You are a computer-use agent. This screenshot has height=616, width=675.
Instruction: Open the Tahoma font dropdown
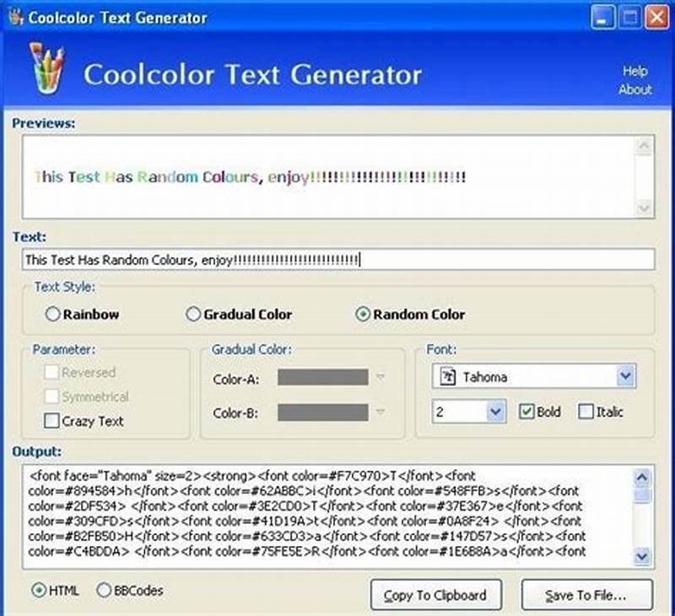tap(624, 376)
